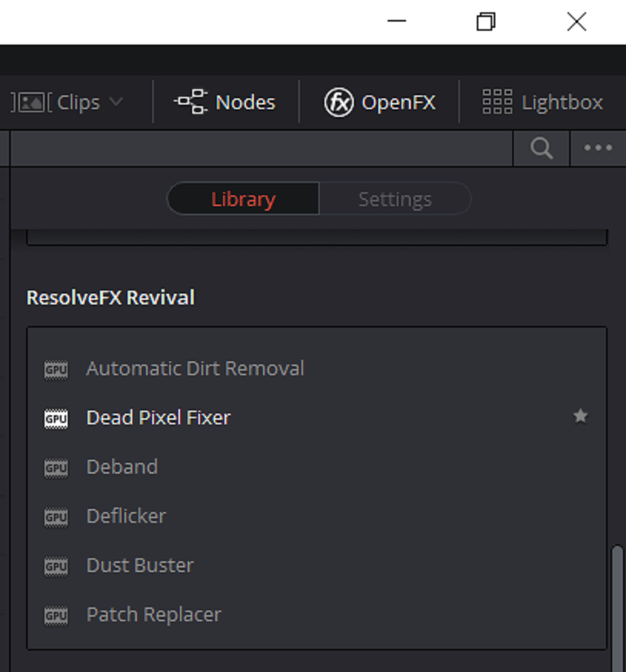Screen dimensions: 626x672
Task: Click the Clips filmstrip icon
Action: click(31, 102)
